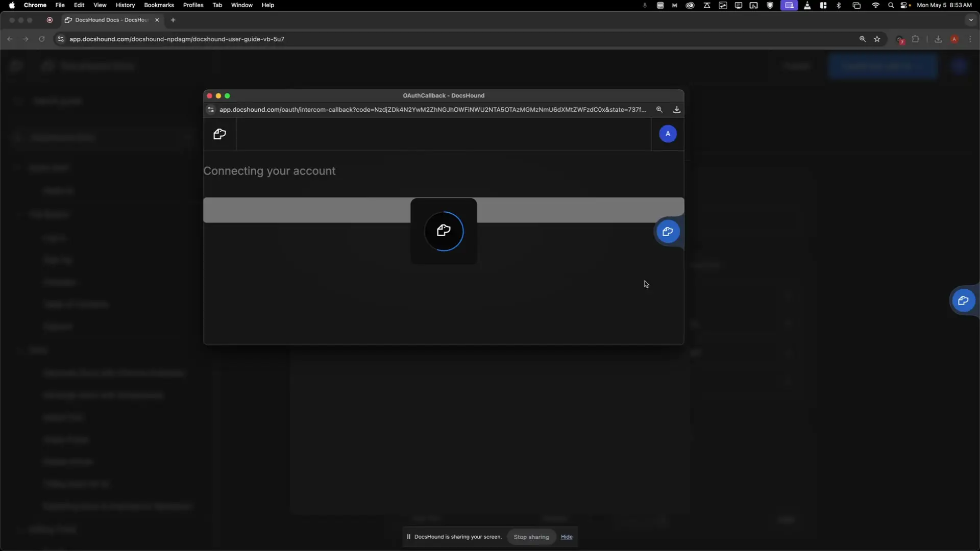Open the Bookmarks menu
Viewport: 980px width, 551px height.
[159, 5]
